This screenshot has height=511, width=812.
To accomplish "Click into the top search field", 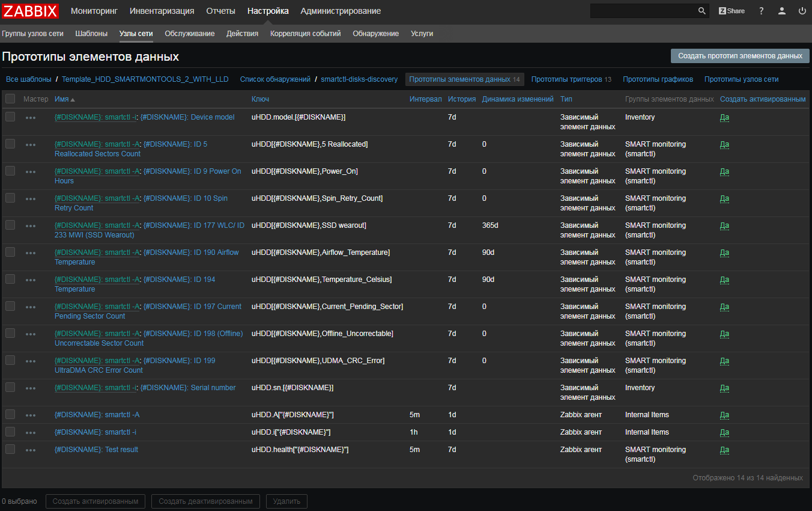I will click(643, 11).
